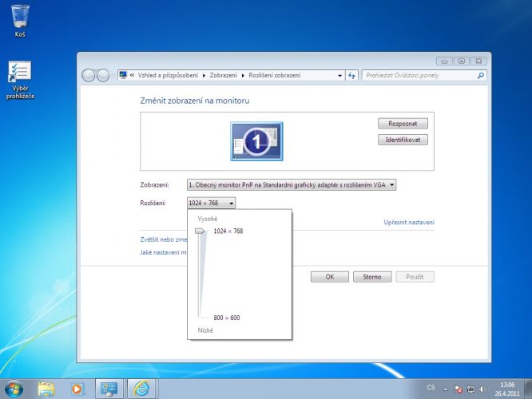Open the Koš recycle bin icon
The width and height of the screenshot is (532, 399).
(20, 20)
